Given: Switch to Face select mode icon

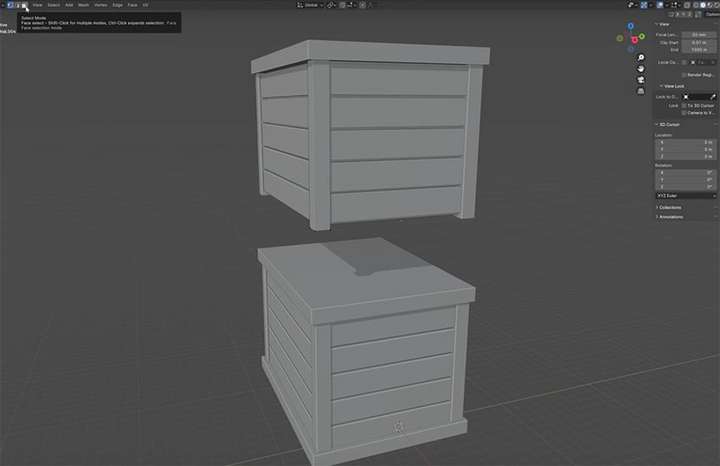Looking at the screenshot, I should 25,5.
